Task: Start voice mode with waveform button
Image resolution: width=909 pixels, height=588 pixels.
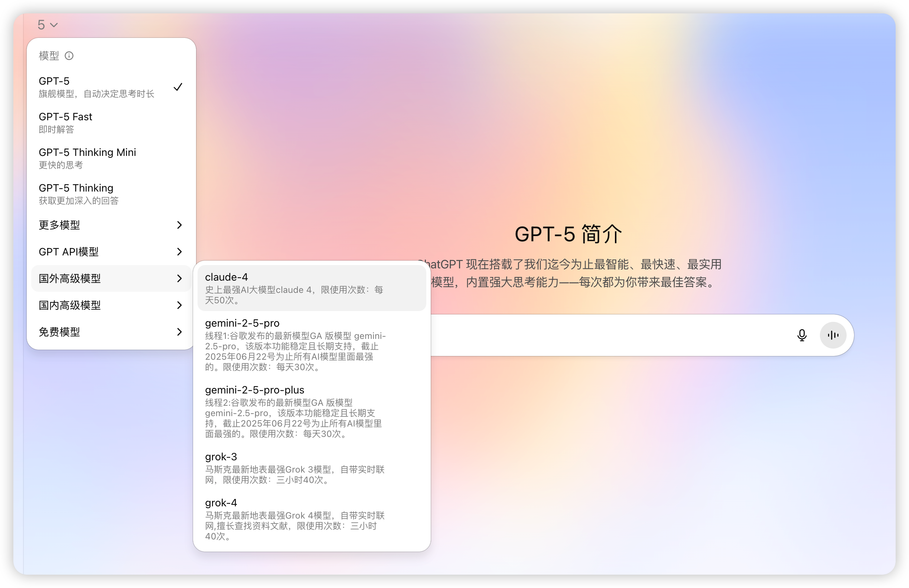Action: tap(833, 335)
